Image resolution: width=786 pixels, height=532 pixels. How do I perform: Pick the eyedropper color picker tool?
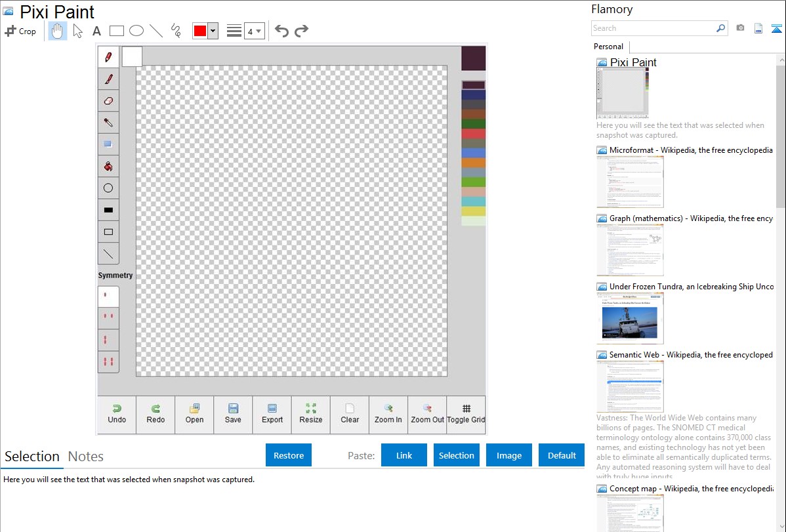click(108, 123)
